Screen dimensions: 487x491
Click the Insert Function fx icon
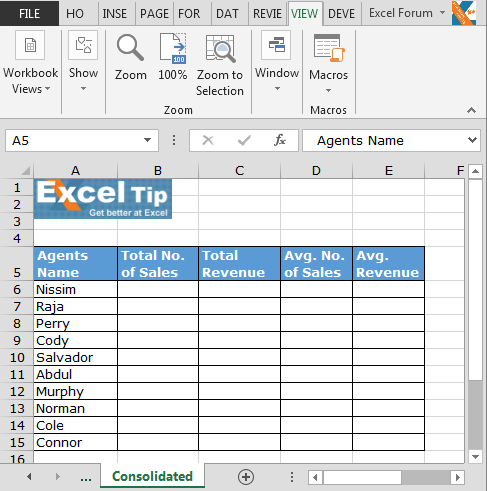[280, 140]
